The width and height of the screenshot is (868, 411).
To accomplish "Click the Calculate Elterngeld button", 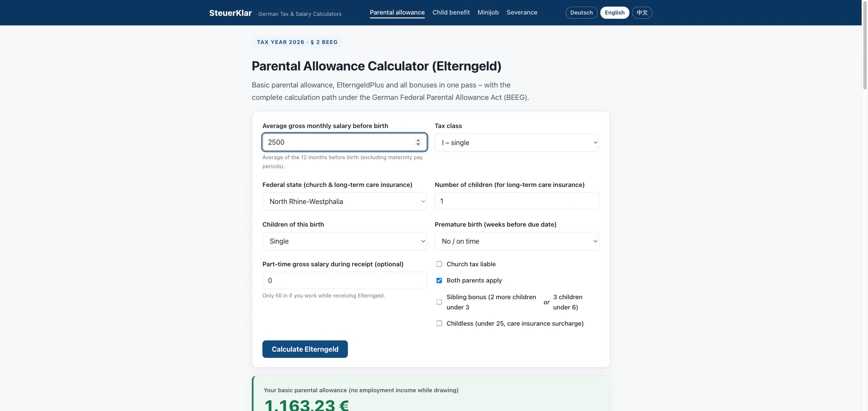I will [x=305, y=349].
